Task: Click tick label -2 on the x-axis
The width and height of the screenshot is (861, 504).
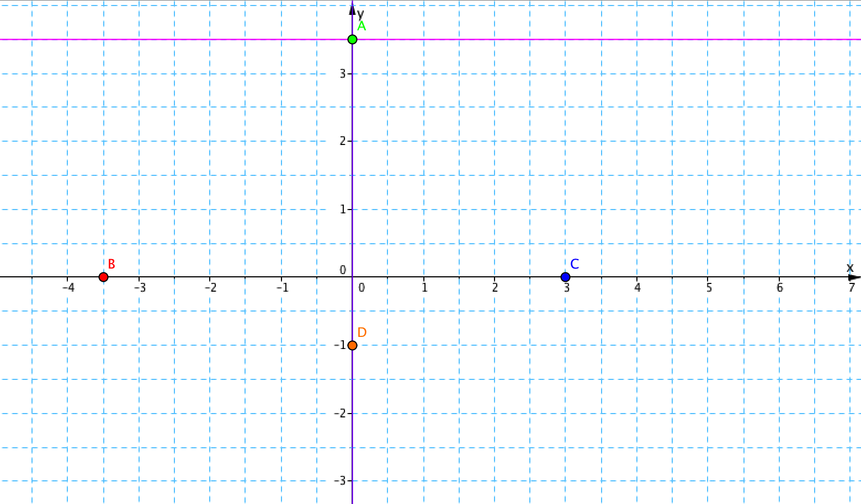Action: coord(210,288)
